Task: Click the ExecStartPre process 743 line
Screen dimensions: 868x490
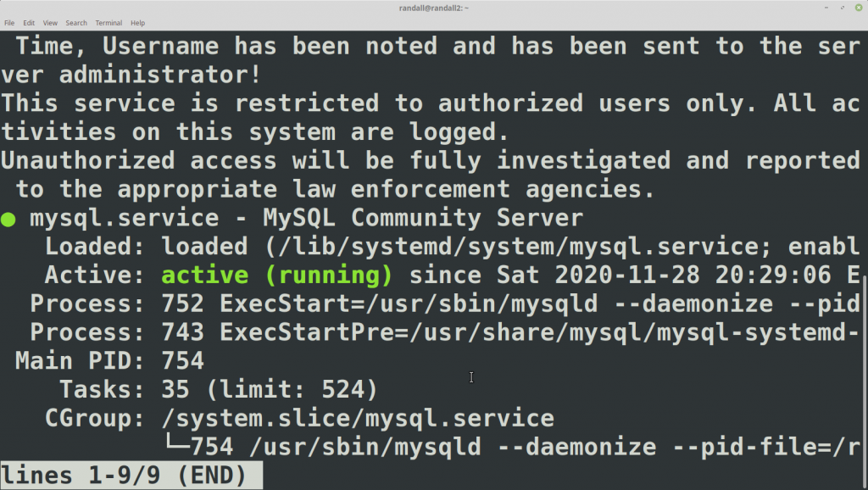Action: (444, 332)
